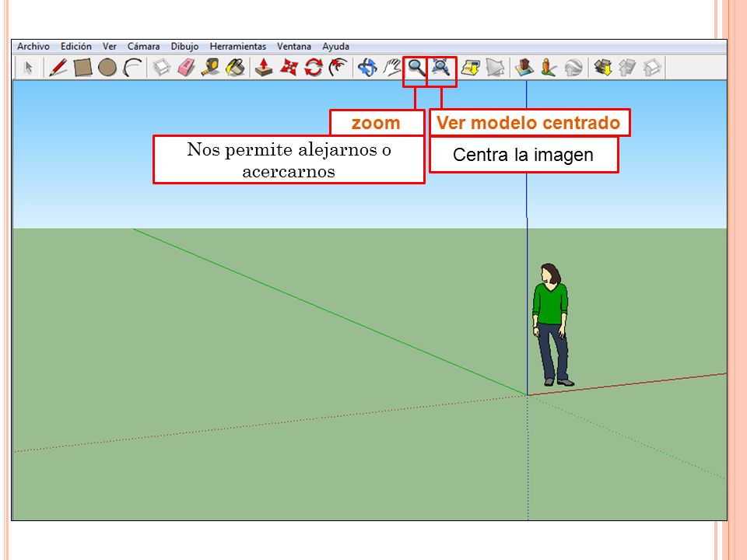Select the Offset tool
Screen dimensions: 747x560
click(338, 68)
